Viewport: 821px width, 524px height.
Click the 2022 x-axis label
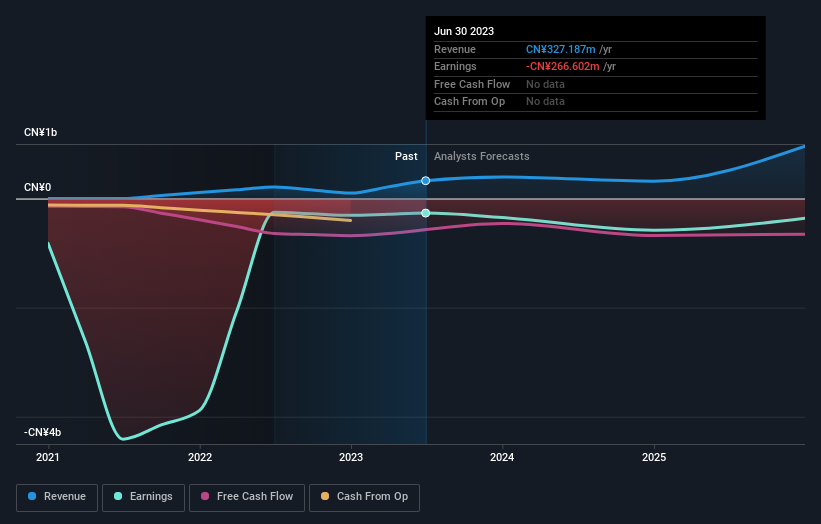pos(200,458)
